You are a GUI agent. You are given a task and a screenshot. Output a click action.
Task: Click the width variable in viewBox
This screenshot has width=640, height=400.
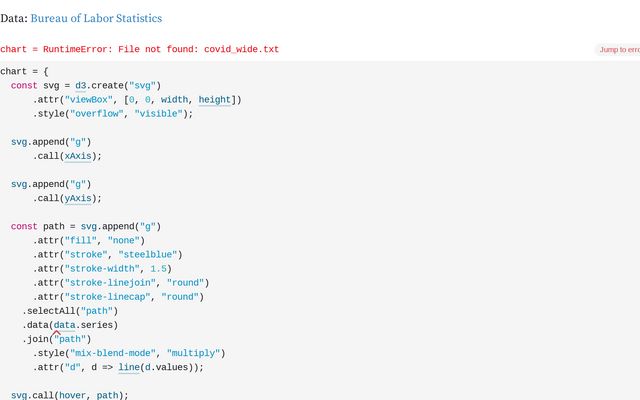pos(174,100)
